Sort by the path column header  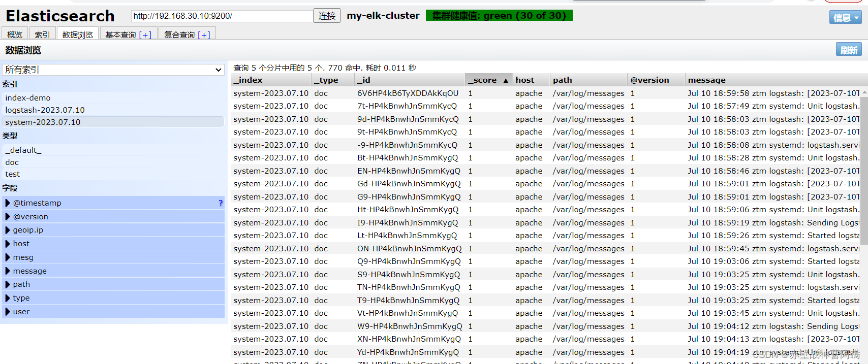pos(589,80)
